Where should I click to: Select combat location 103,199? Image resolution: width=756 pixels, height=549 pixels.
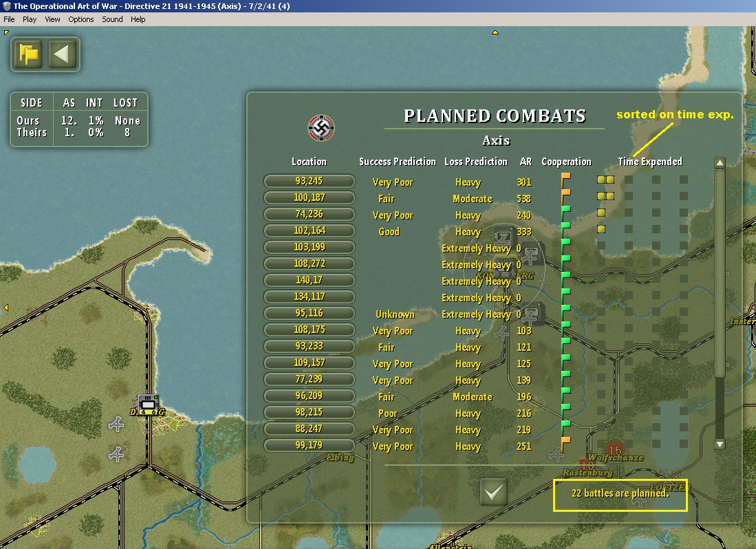[309, 247]
